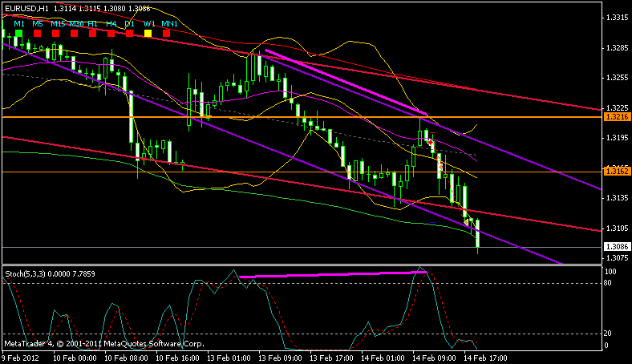Screen dimensions: 632x364
Task: Select the orange 1.3216 price level label
Action: pyautogui.click(x=617, y=117)
